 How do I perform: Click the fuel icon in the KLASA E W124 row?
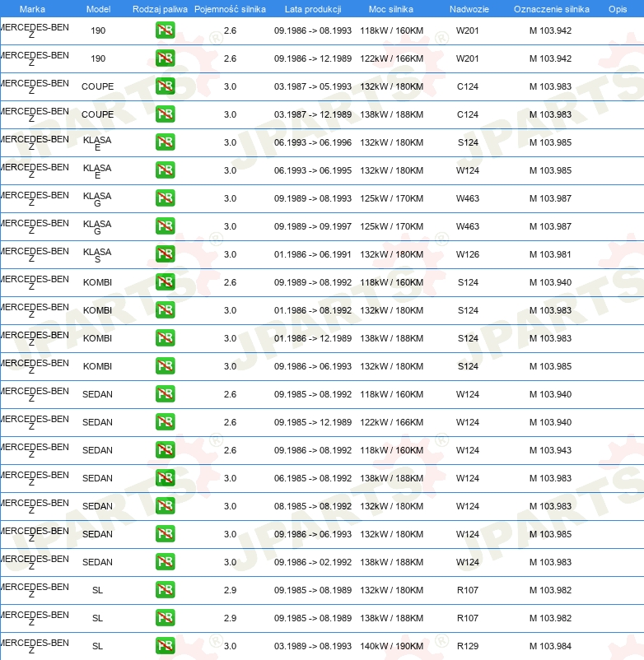click(165, 170)
